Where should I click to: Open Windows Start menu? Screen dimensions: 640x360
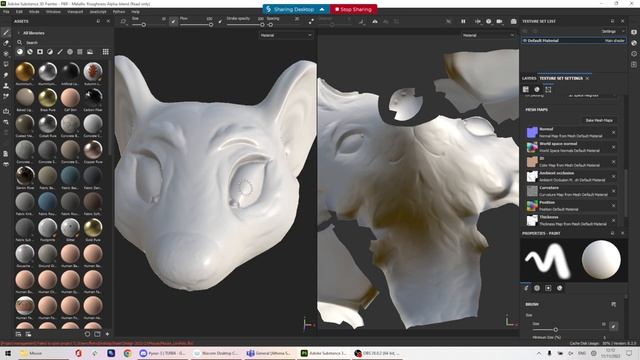[8, 353]
